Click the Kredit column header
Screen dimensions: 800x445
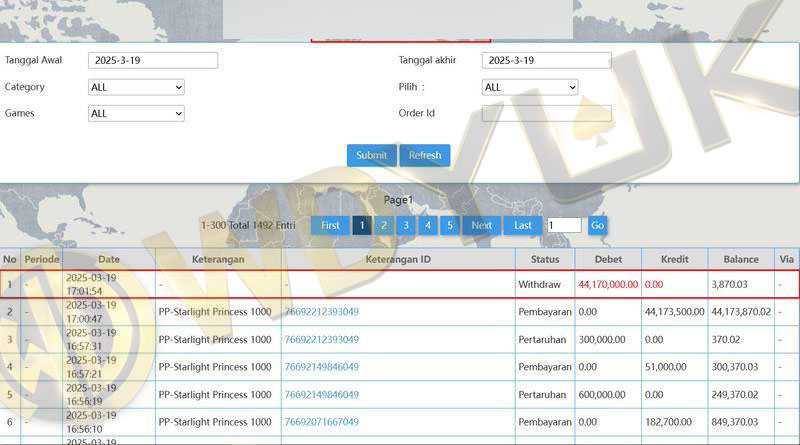[674, 259]
